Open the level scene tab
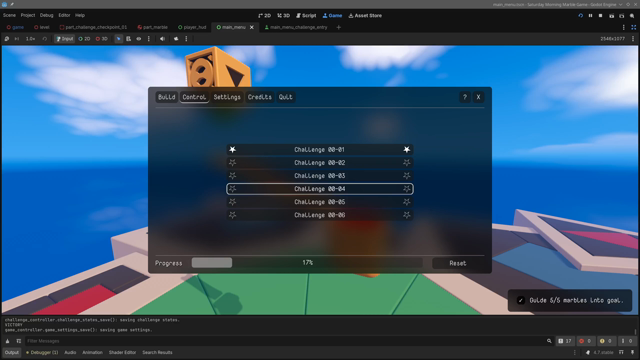Image resolution: width=640 pixels, height=360 pixels. 42,27
